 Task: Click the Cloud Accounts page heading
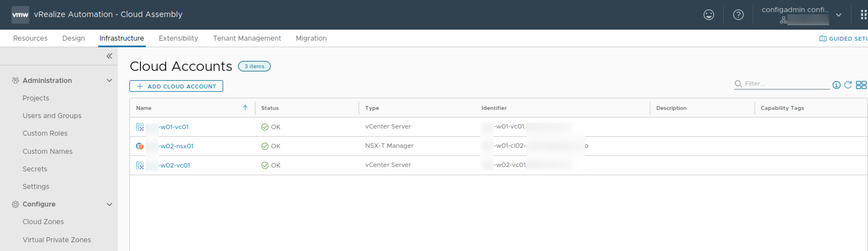(x=181, y=66)
